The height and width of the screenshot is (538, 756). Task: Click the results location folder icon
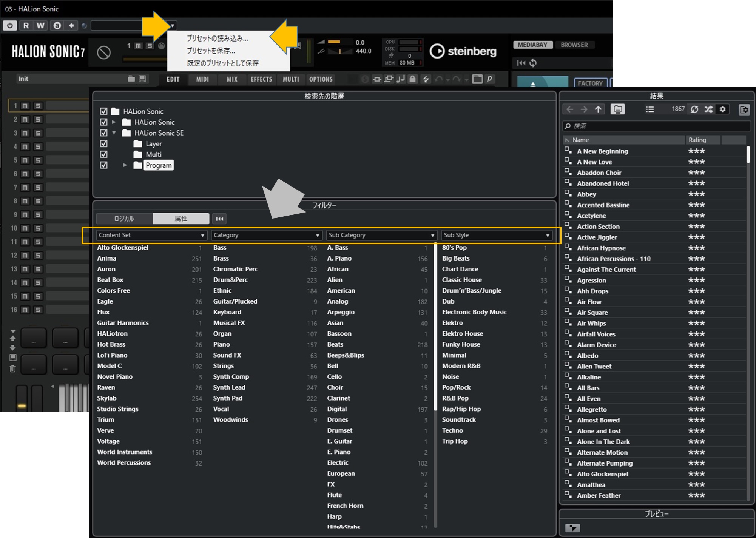point(618,109)
